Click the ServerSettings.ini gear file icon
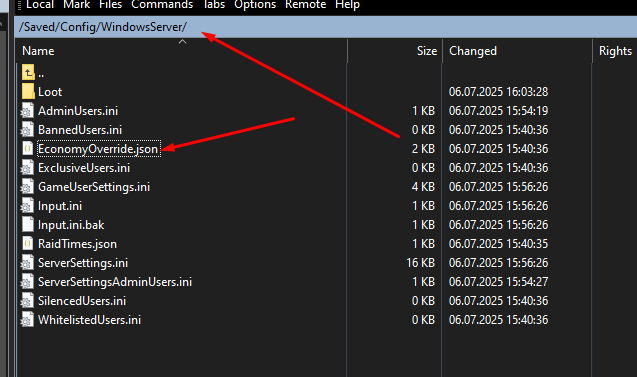This screenshot has width=637, height=377. (27, 263)
